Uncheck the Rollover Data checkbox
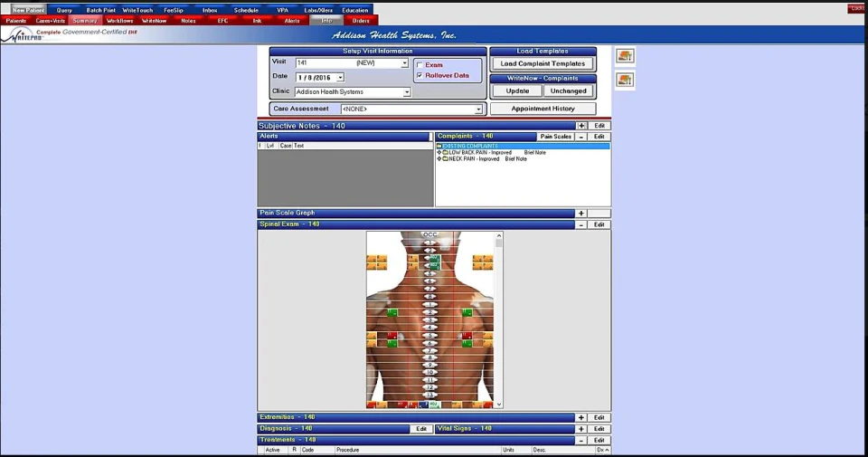This screenshot has height=457, width=868. click(x=420, y=75)
